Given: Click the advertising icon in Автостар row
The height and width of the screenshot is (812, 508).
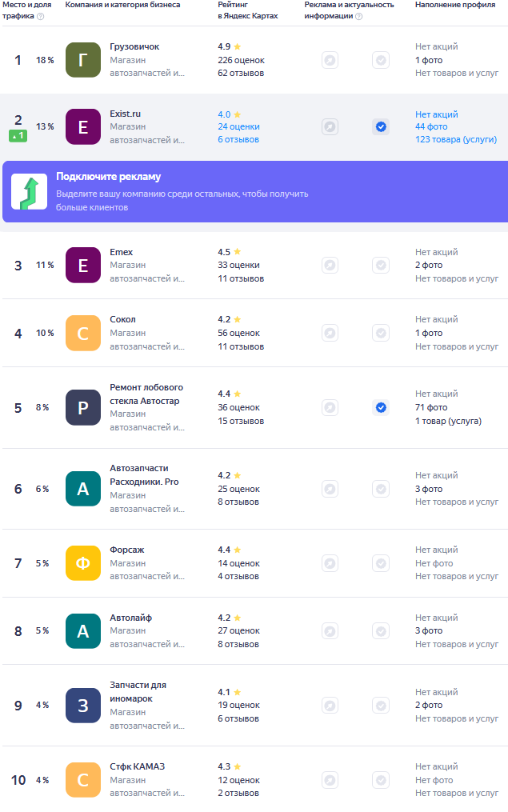Looking at the screenshot, I should coord(330,407).
